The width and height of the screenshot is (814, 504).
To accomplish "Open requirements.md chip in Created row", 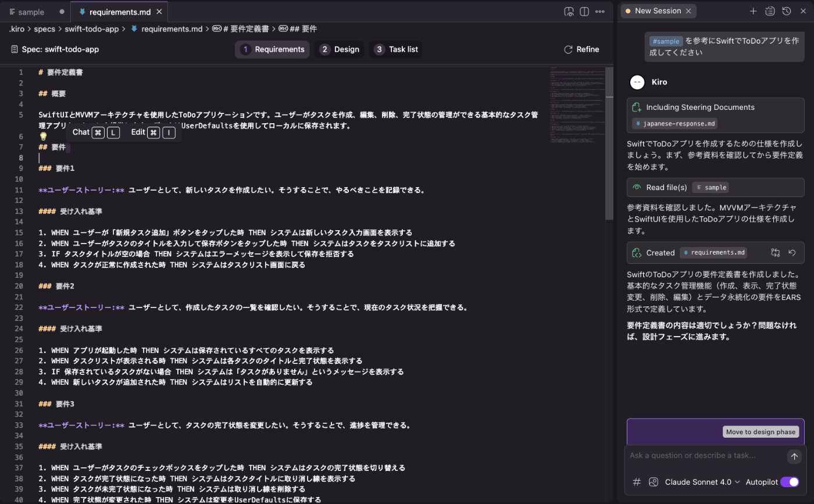I will [x=713, y=253].
